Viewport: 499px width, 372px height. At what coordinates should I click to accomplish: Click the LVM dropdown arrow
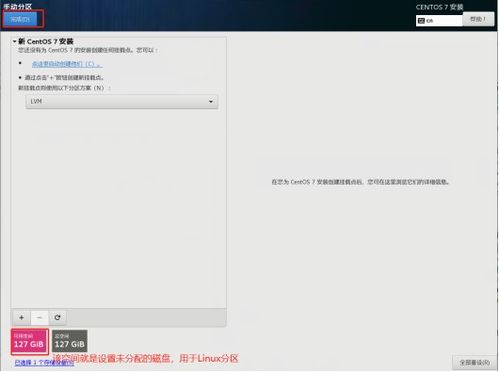pos(211,101)
